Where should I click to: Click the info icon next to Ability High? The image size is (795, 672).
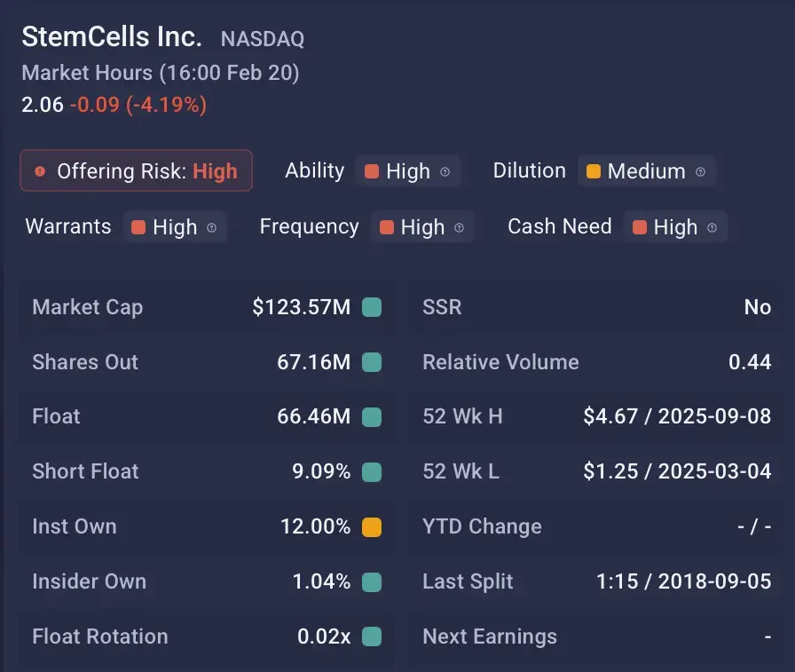tap(445, 171)
